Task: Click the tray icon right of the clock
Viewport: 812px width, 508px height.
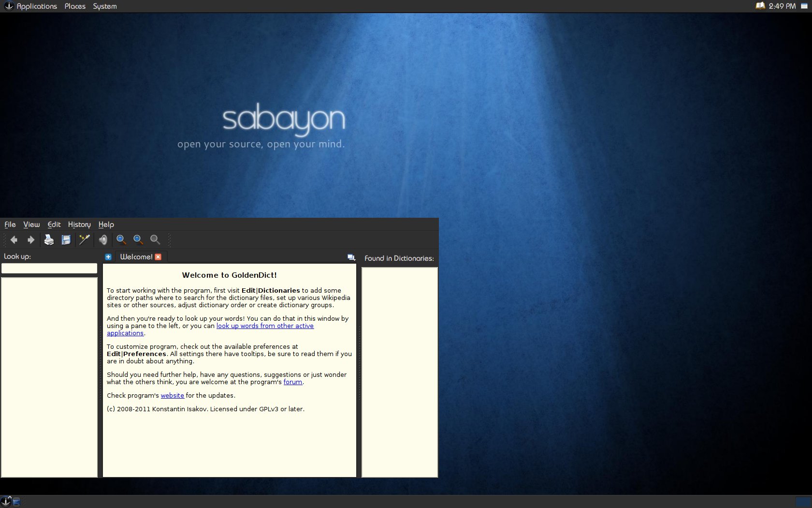Action: [x=804, y=6]
